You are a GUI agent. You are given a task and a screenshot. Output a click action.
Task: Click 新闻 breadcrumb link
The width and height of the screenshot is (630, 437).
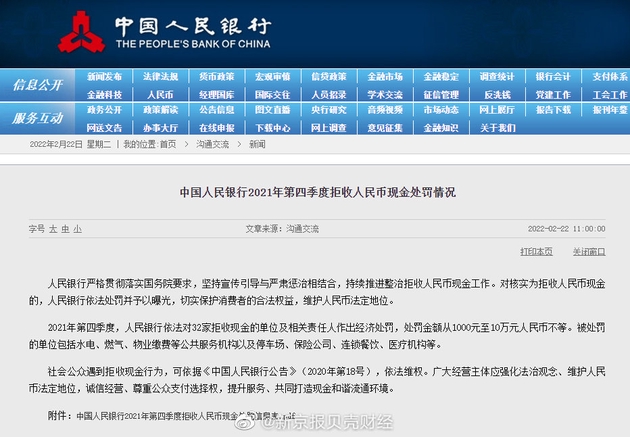pos(257,144)
